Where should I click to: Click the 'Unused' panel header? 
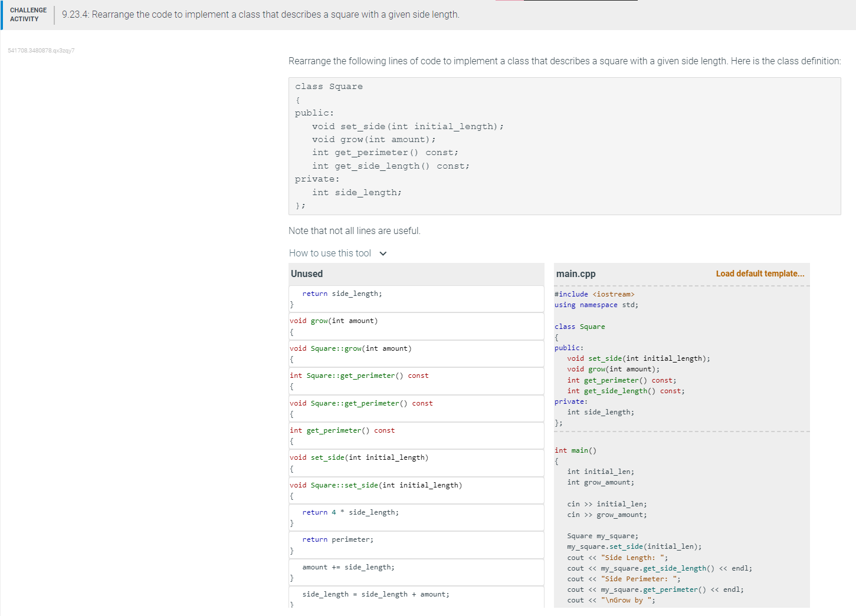pyautogui.click(x=307, y=274)
